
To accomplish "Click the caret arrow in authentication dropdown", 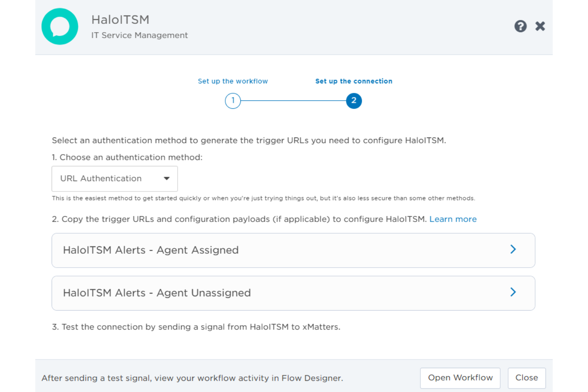I will [167, 179].
